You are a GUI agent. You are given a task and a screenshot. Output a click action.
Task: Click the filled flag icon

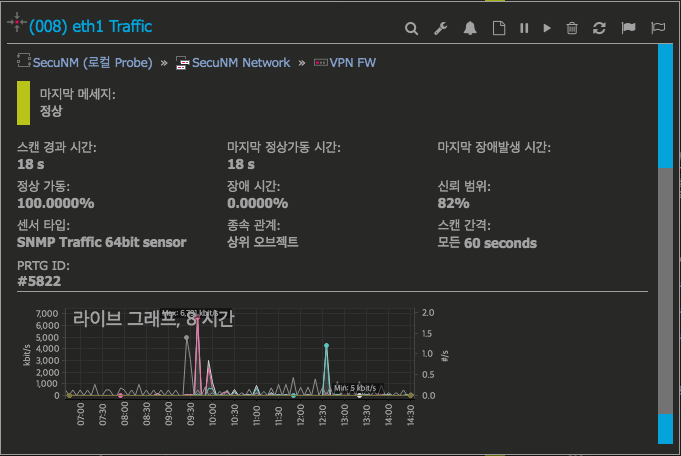(628, 28)
